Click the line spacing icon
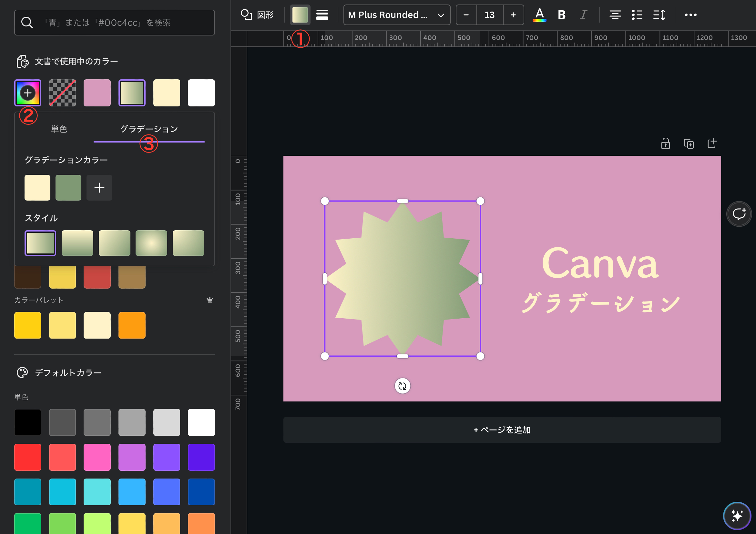Image resolution: width=756 pixels, height=534 pixels. [659, 15]
